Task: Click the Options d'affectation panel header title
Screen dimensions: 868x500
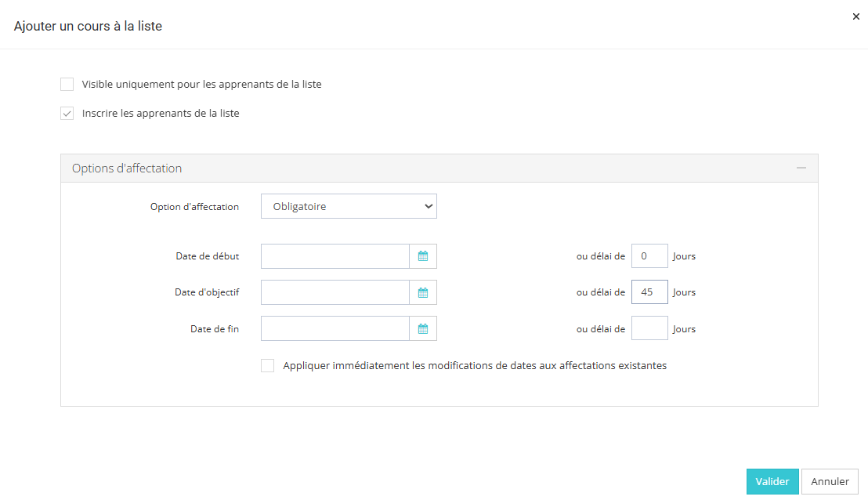Action: click(127, 168)
